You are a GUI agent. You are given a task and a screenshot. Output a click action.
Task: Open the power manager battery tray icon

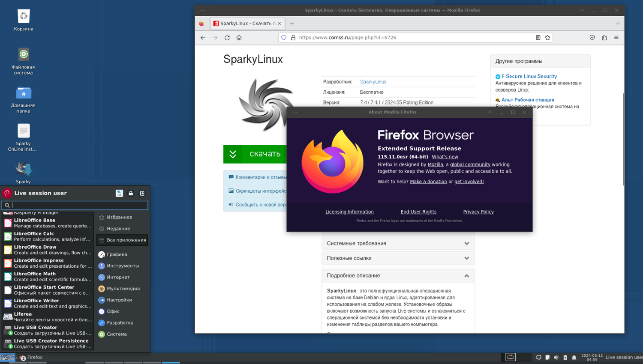565,358
